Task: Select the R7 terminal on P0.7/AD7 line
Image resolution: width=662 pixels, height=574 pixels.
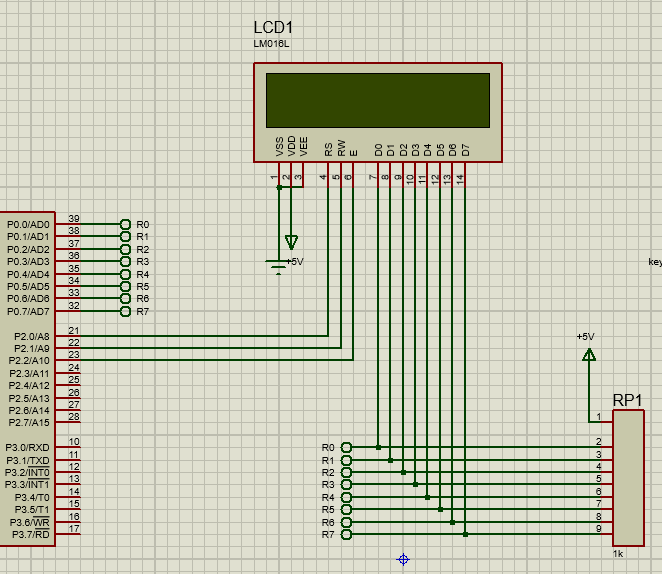Action: [x=125, y=311]
